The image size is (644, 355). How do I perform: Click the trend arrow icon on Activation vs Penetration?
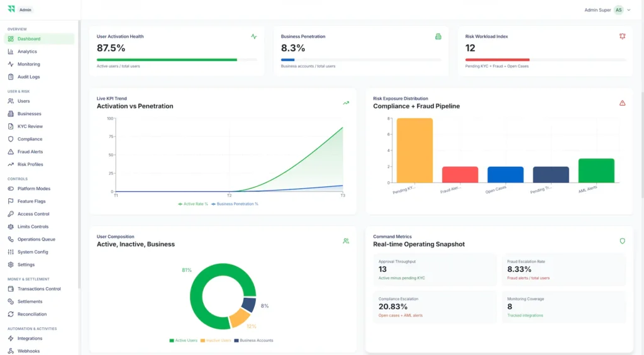pos(347,103)
